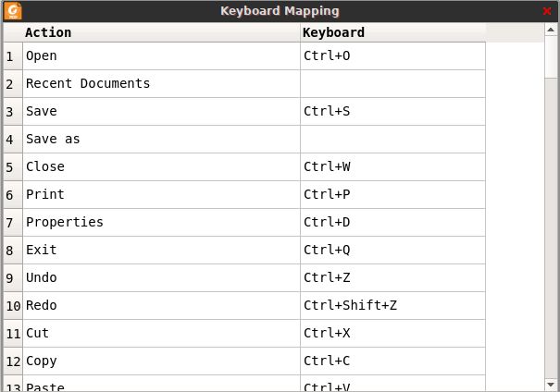Viewport: 560px width, 392px height.
Task: Select the Ctrl+Z shortcut cell
Action: 392,278
